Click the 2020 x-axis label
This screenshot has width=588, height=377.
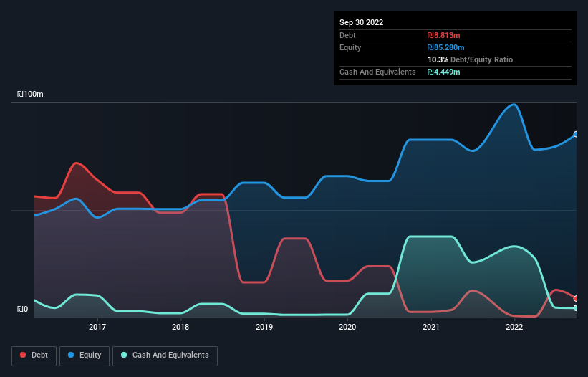(347, 327)
